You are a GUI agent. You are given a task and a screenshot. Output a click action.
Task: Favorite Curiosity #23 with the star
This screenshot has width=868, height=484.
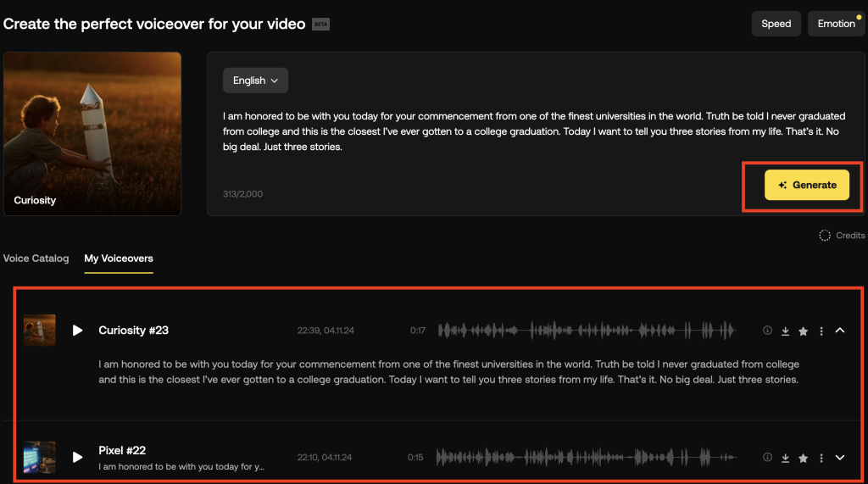coord(804,331)
